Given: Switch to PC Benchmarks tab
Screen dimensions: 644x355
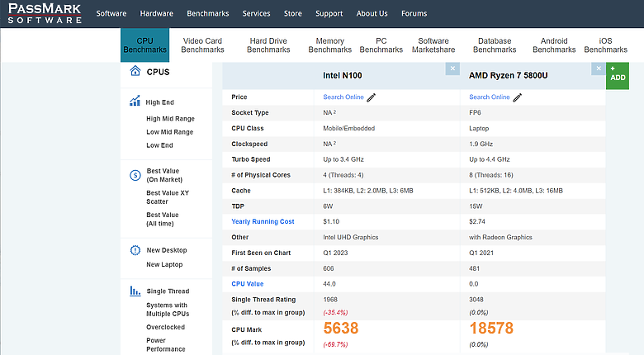Looking at the screenshot, I should [x=381, y=45].
